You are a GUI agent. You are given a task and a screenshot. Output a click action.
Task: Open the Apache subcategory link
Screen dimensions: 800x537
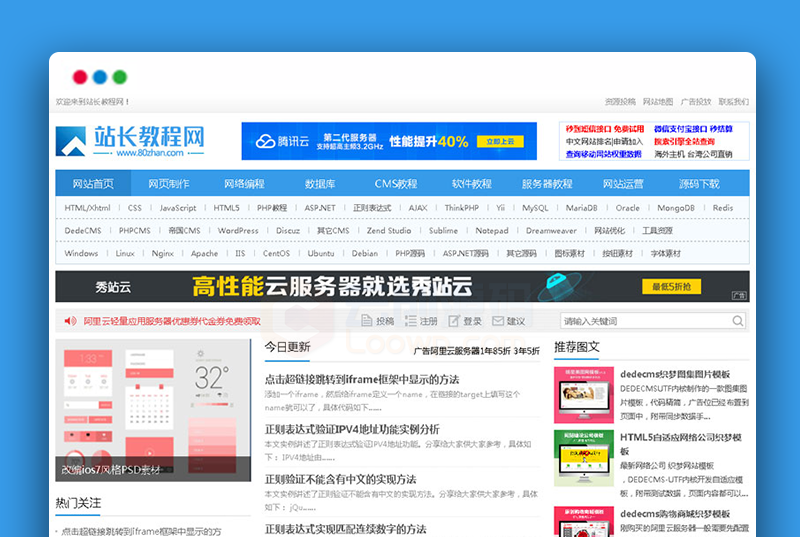(204, 253)
